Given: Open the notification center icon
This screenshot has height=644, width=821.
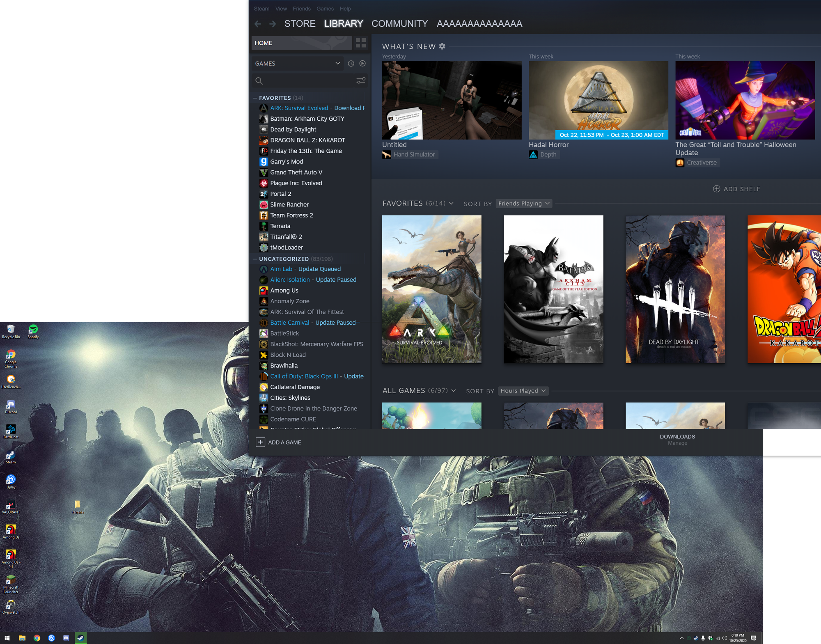Looking at the screenshot, I should (x=753, y=638).
